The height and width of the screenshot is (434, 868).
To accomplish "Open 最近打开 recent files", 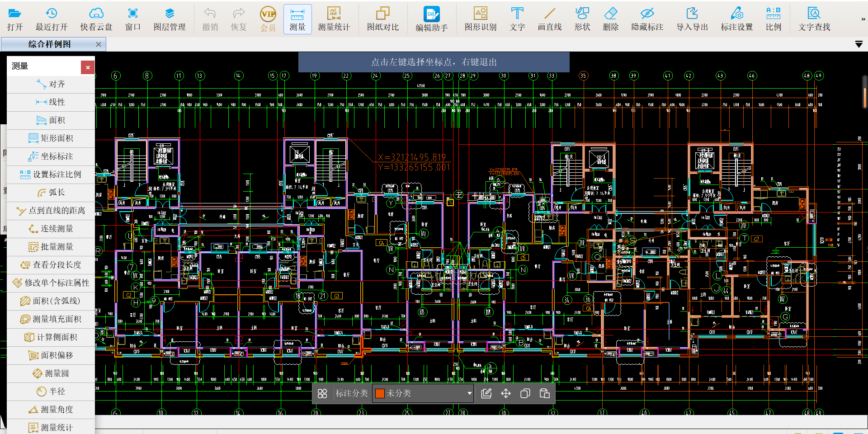I will [52, 19].
